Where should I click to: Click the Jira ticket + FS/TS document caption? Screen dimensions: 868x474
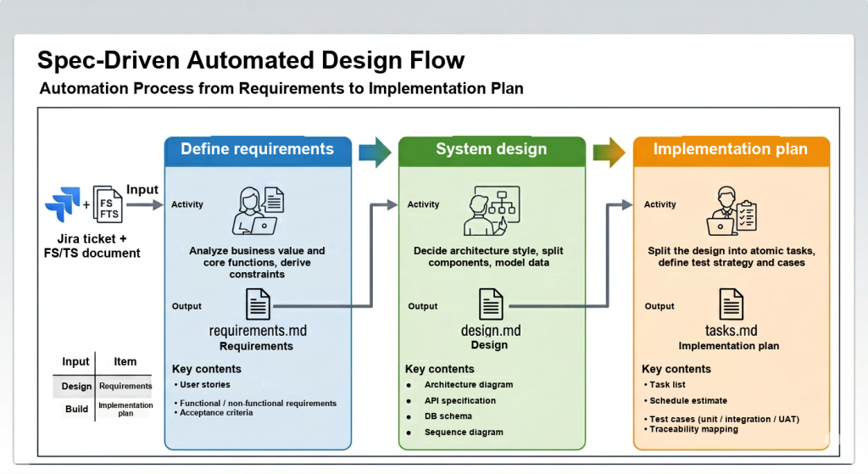[x=92, y=246]
